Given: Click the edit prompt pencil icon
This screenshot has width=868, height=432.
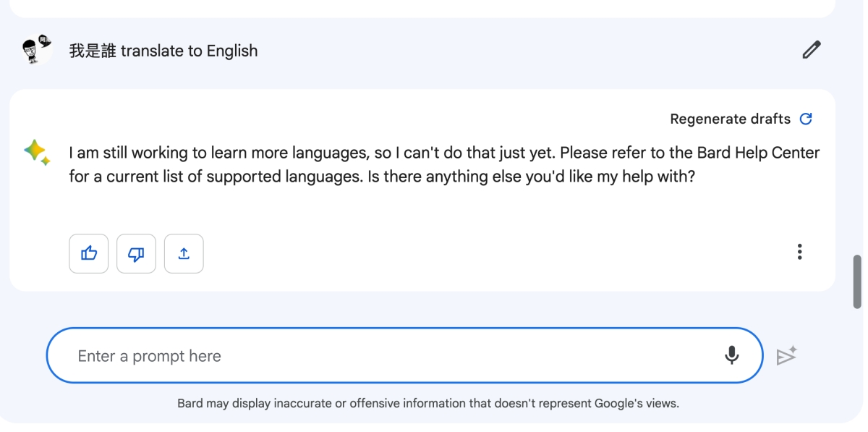Looking at the screenshot, I should [812, 50].
